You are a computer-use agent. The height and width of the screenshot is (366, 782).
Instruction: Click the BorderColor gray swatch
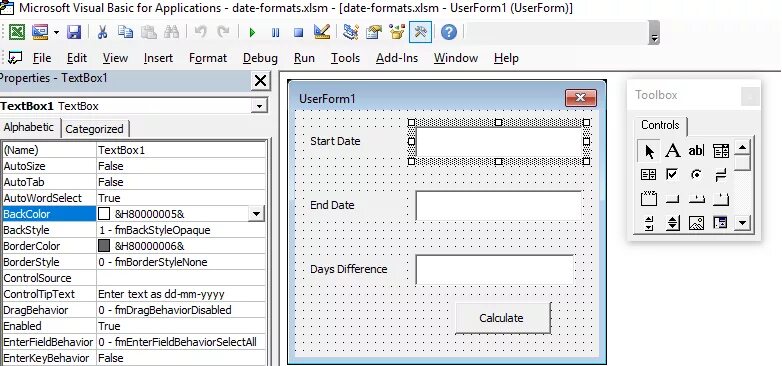(104, 246)
